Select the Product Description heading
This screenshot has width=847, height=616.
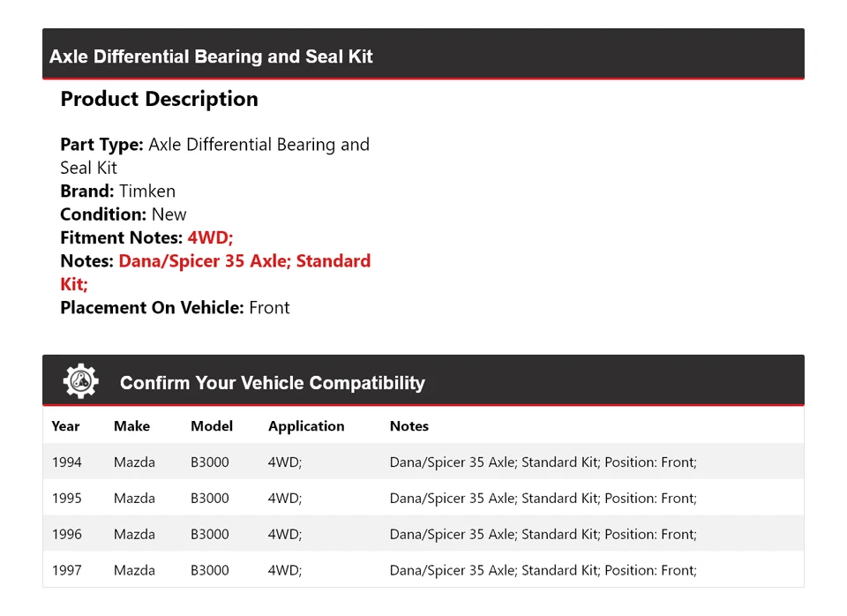159,99
